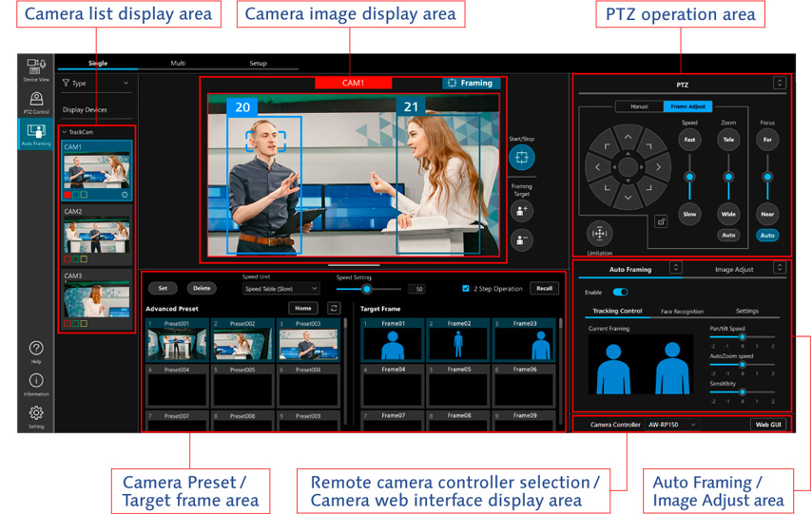Click the red tally indicator on CAM3
The height and width of the screenshot is (514, 812).
point(68,324)
